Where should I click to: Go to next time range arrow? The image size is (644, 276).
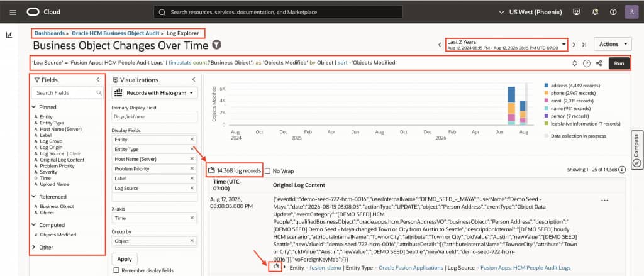[x=574, y=45]
